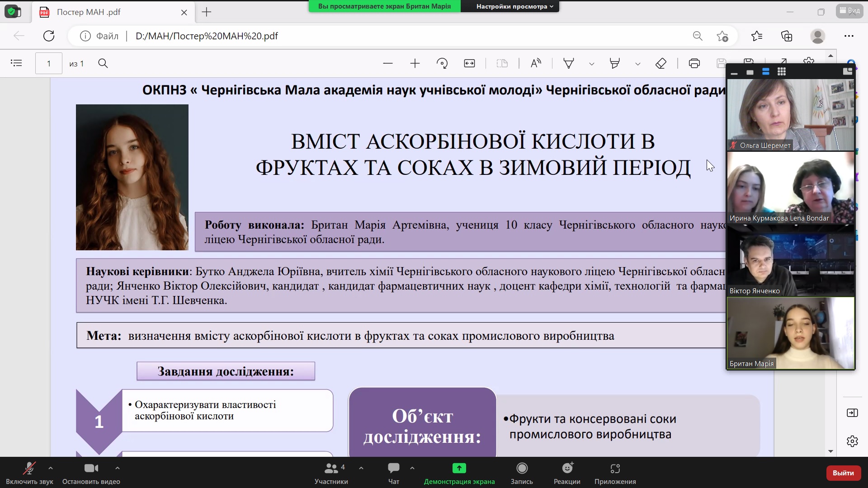Click the page number input field

(x=49, y=63)
